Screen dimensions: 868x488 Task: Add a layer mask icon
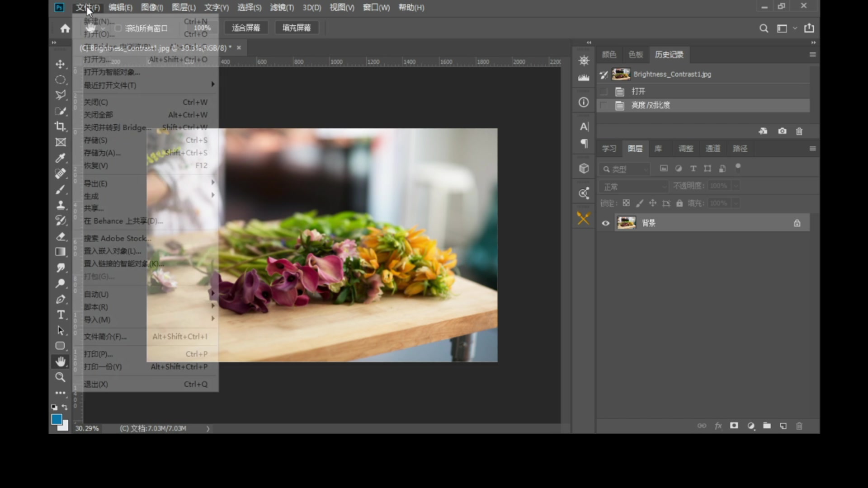(734, 426)
